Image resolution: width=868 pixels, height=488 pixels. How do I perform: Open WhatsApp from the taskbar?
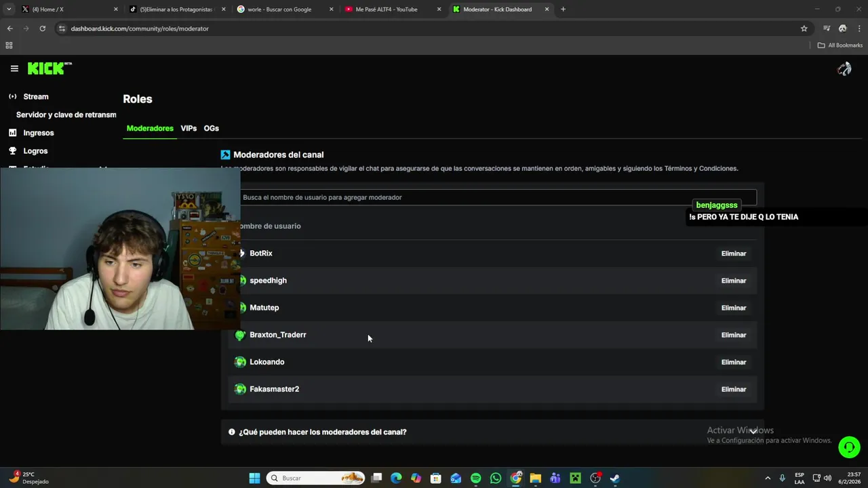tap(496, 478)
